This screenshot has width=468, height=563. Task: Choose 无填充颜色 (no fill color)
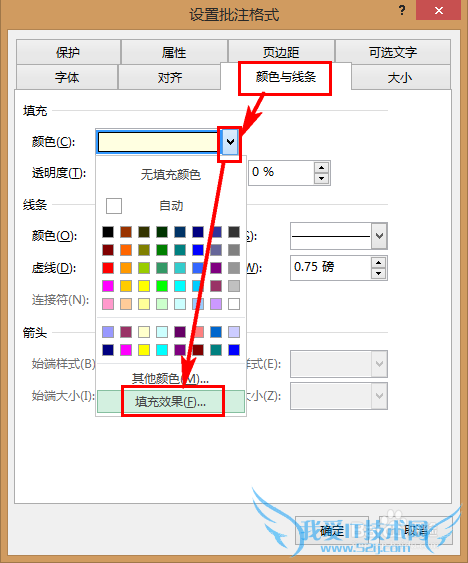pyautogui.click(x=171, y=175)
